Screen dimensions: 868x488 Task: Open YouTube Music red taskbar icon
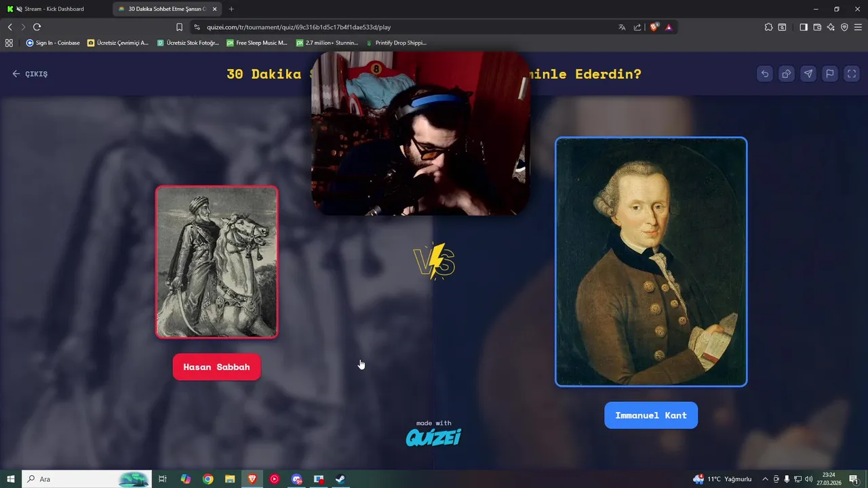tap(274, 479)
